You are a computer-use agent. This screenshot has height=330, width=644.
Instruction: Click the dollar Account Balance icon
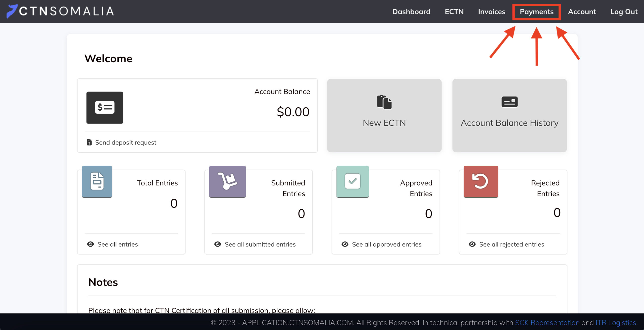105,108
